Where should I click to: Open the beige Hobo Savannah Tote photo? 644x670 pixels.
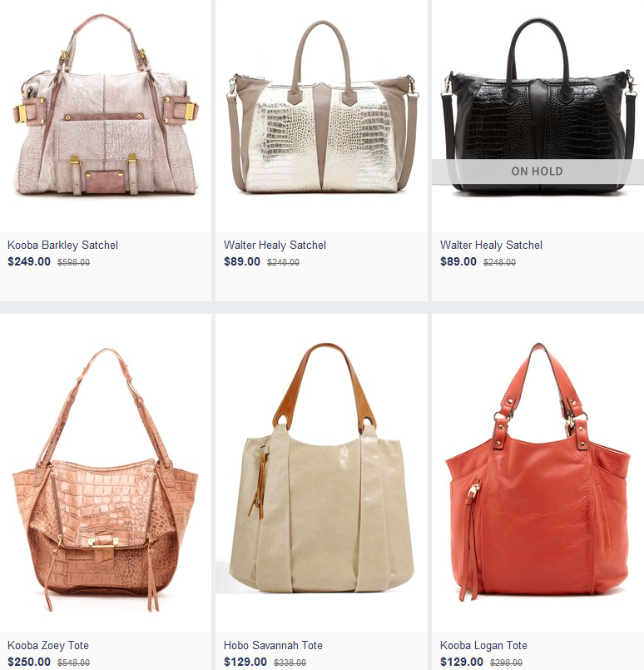[322, 468]
